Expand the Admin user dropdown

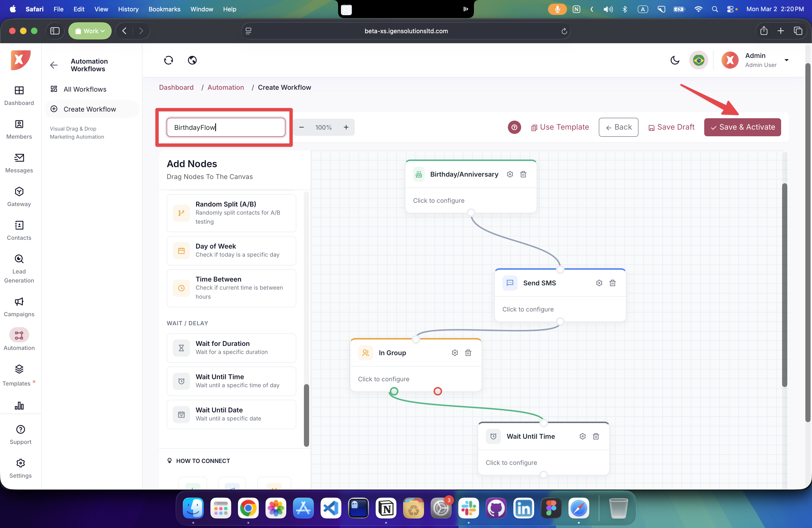click(786, 60)
